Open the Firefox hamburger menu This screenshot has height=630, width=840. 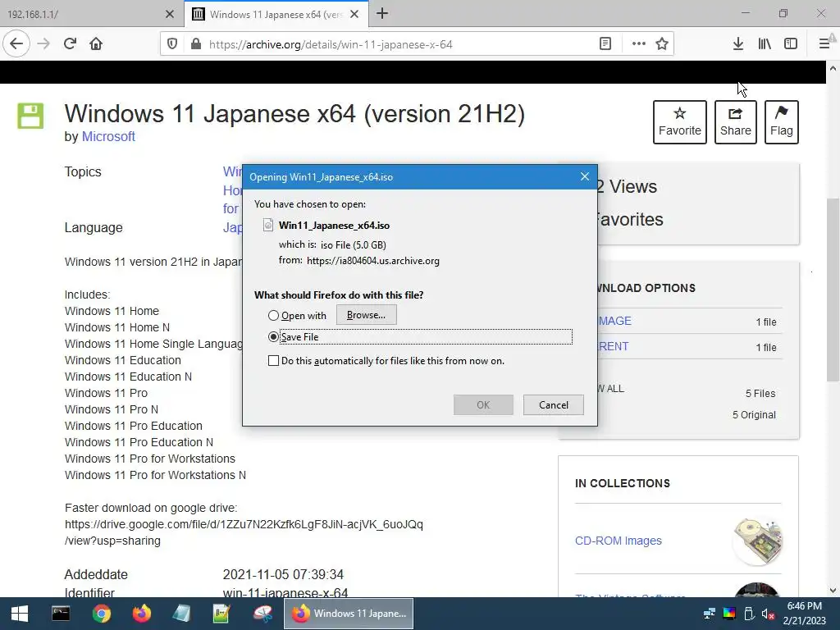point(824,44)
